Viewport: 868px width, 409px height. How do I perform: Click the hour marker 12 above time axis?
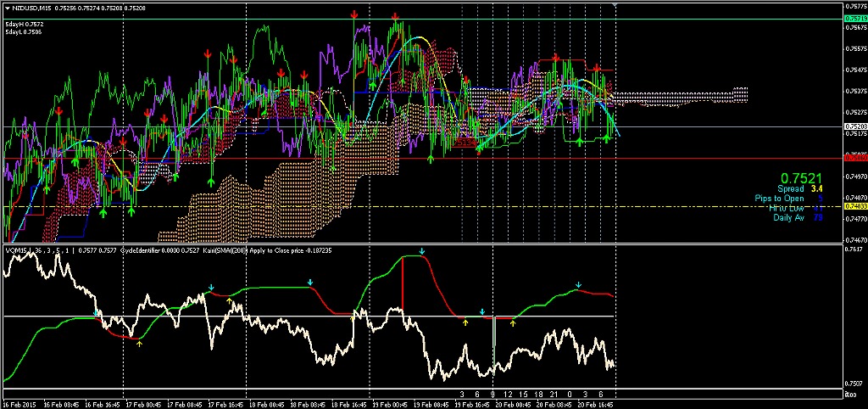coord(508,395)
